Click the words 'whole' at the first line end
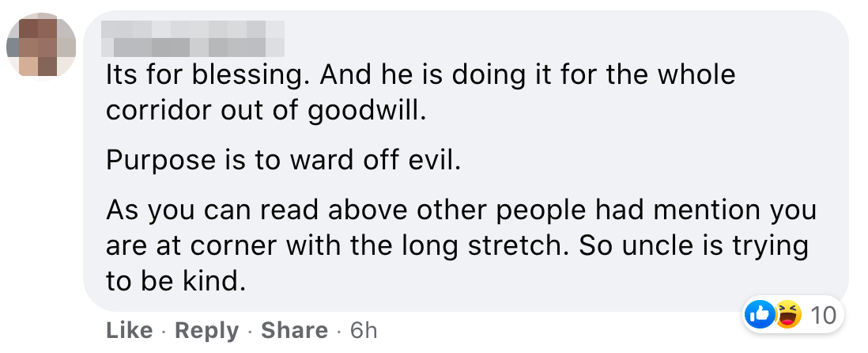 (699, 75)
